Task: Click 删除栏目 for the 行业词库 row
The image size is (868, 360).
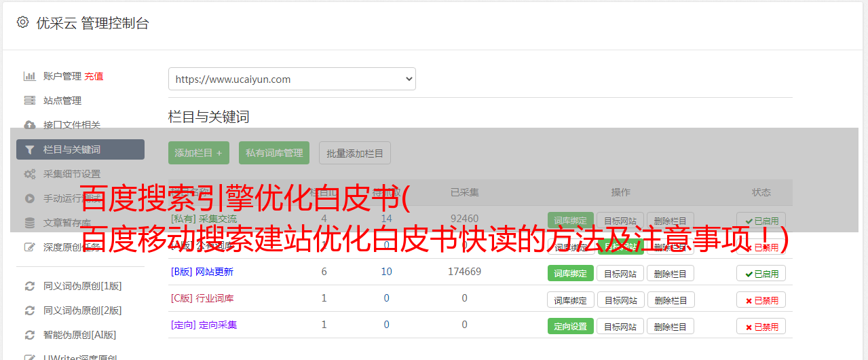Action: [x=671, y=300]
